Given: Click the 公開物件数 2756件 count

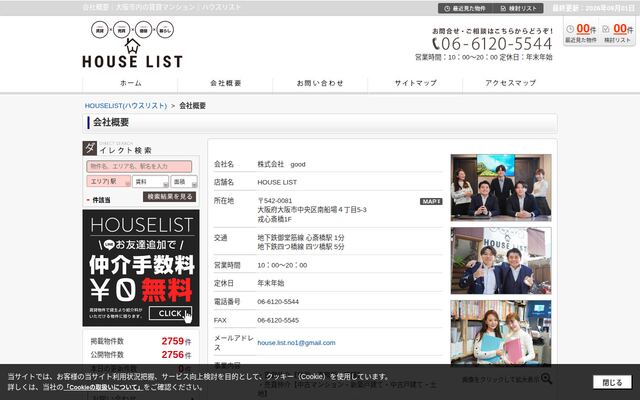Looking at the screenshot, I should point(176,355).
